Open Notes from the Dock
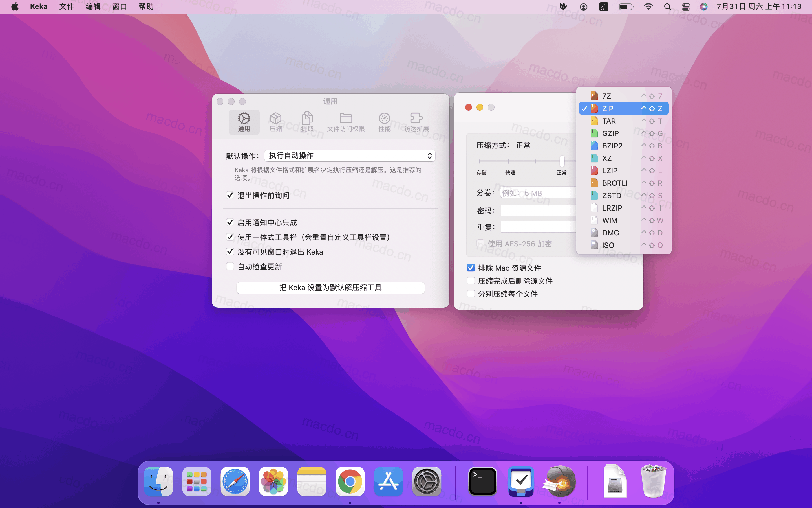This screenshot has height=508, width=812. [312, 481]
